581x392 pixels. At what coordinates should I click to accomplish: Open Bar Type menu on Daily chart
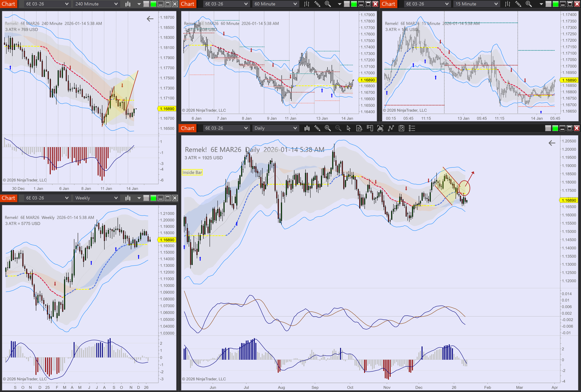coord(307,128)
